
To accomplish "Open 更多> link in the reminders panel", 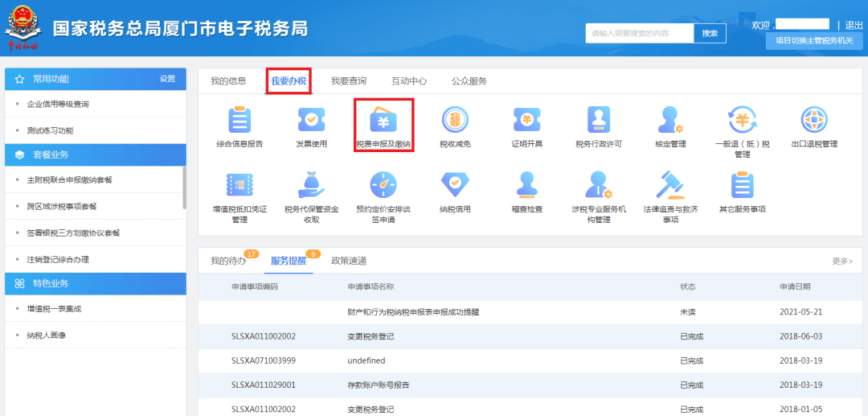I will [841, 262].
